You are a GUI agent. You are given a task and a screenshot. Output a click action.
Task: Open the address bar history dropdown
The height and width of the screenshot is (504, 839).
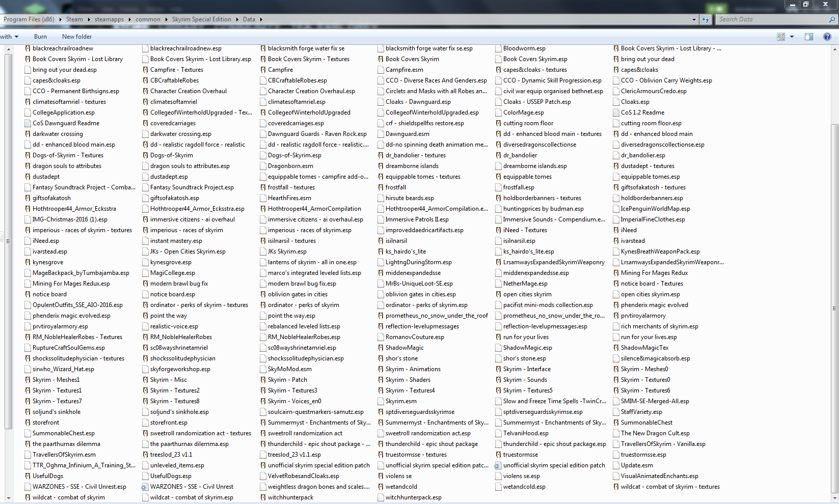pyautogui.click(x=694, y=20)
